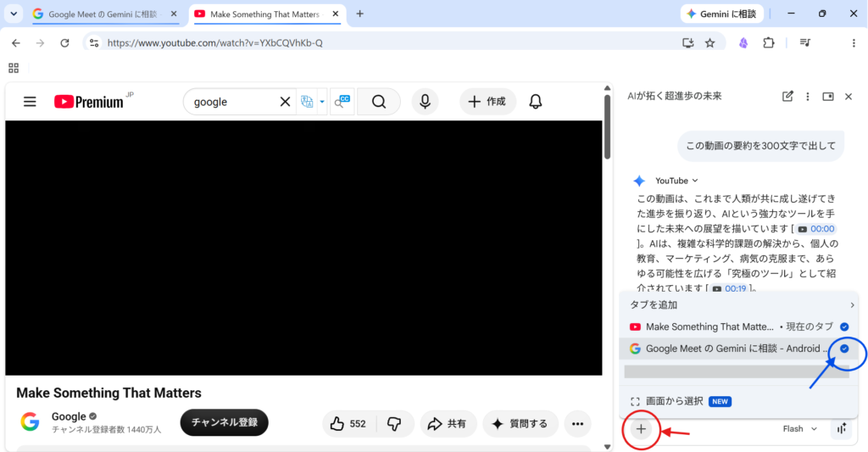Viewport: 868px width, 452px height.
Task: Dislike the video with thumbs down
Action: tap(394, 424)
